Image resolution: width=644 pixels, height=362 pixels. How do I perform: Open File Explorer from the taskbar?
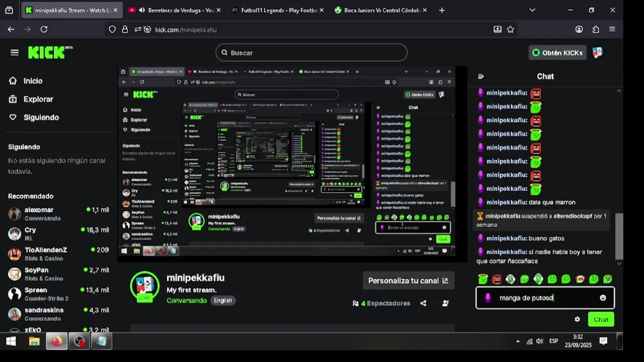(x=34, y=341)
